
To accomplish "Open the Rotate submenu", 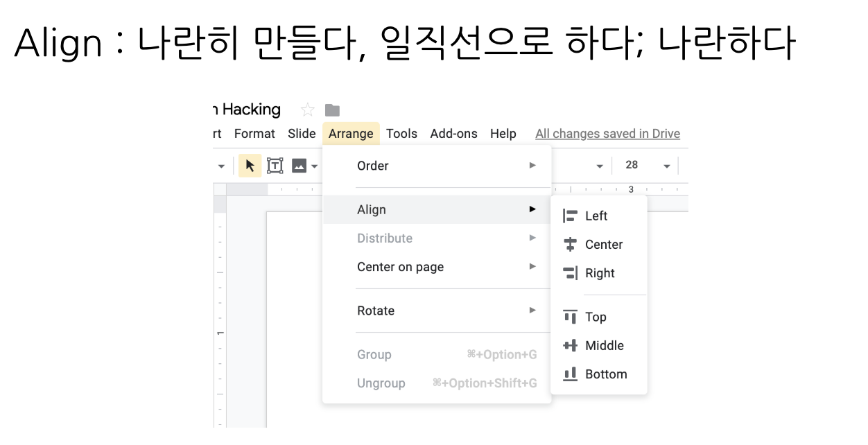I will pos(376,311).
